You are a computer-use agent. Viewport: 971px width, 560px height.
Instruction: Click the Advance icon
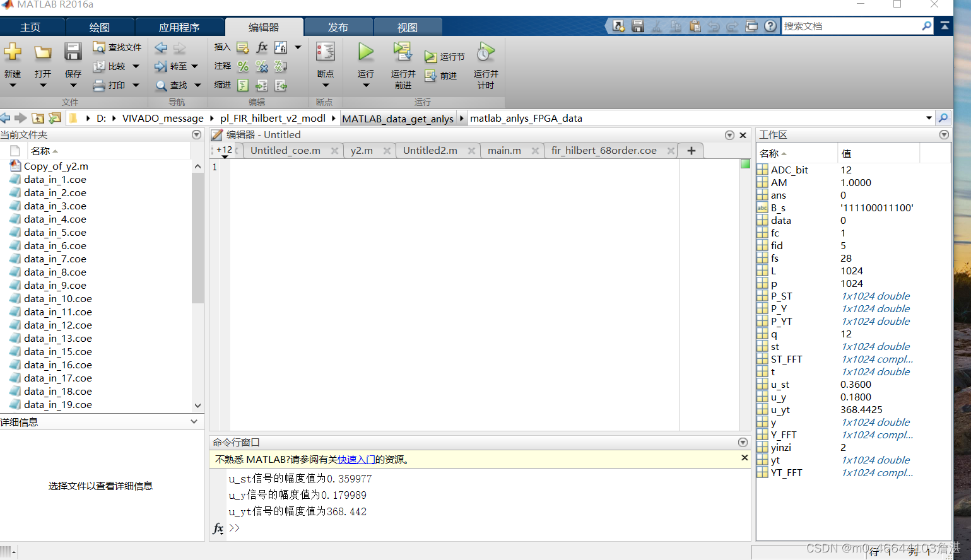(430, 76)
